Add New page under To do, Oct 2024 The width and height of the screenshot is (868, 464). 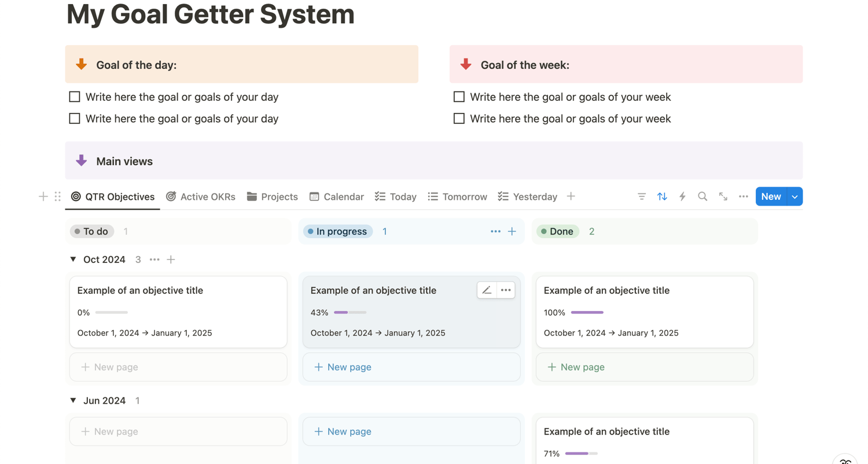(x=178, y=367)
